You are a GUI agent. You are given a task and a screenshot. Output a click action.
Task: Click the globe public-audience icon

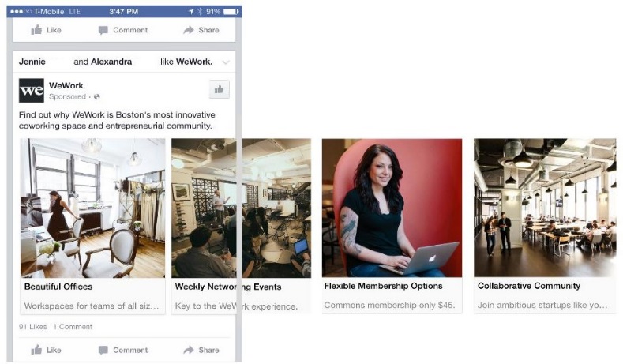coord(97,96)
